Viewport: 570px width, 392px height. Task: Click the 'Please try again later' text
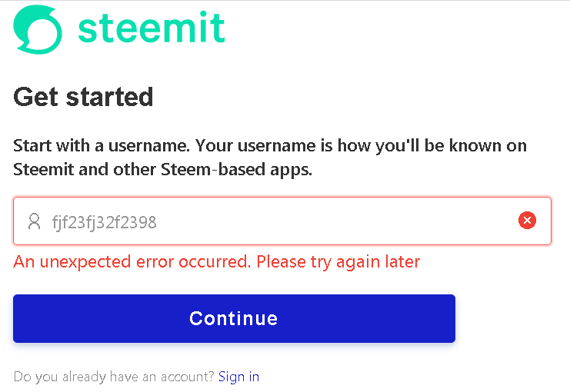coord(338,262)
